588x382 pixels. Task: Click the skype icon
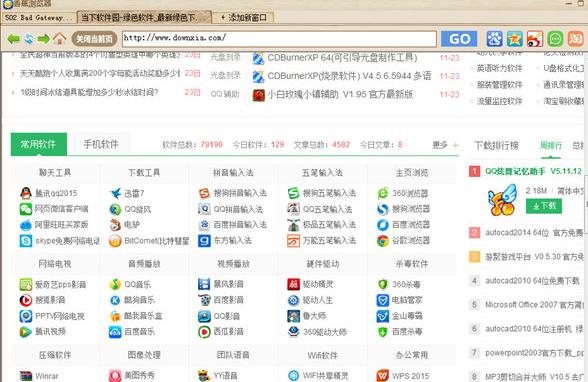pyautogui.click(x=26, y=241)
